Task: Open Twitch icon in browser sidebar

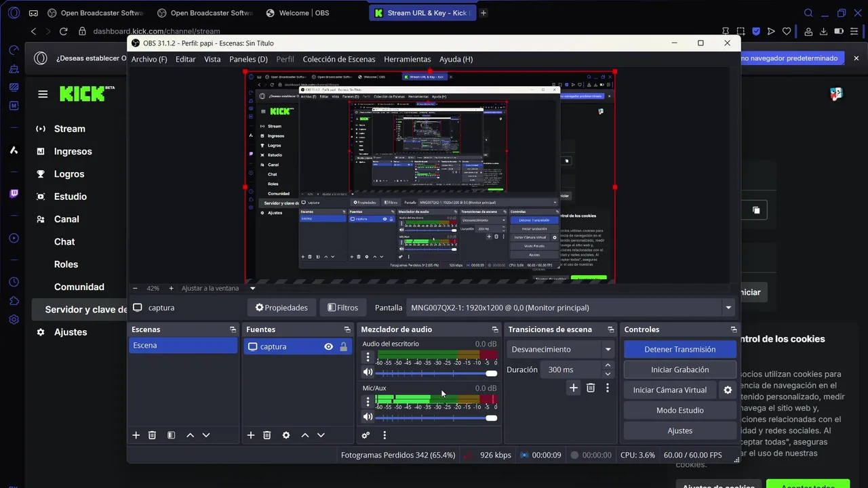Action: (x=14, y=194)
